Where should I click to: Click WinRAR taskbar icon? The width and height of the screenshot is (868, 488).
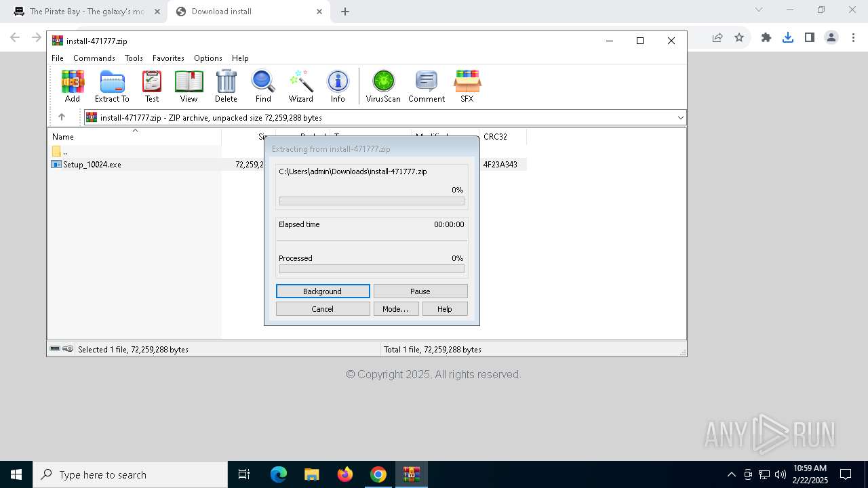coord(411,474)
